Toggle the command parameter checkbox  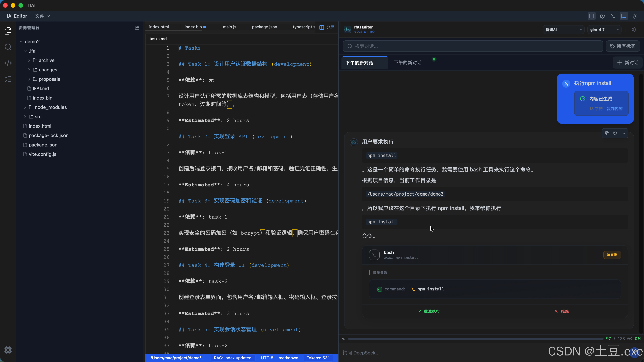[x=380, y=289]
